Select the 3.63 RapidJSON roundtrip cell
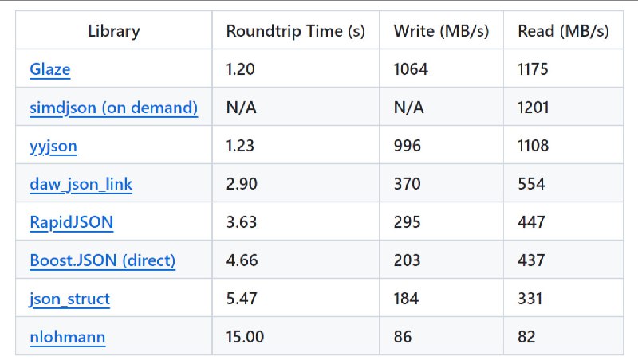The width and height of the screenshot is (638, 364). [x=296, y=221]
